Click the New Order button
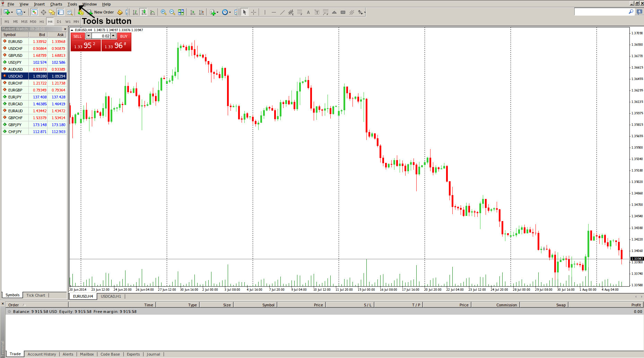Viewport: 644px width, 358px height. (x=104, y=12)
